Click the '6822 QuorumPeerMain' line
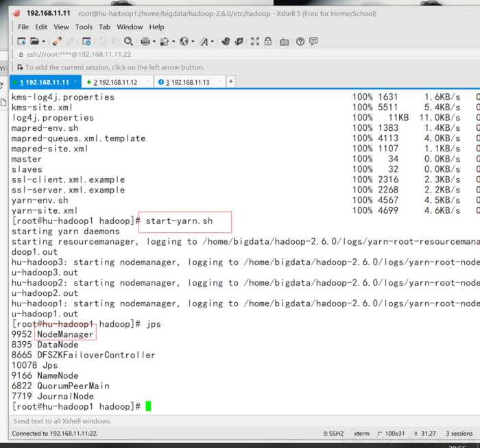Screen dimensions: 480x448 pos(60,386)
